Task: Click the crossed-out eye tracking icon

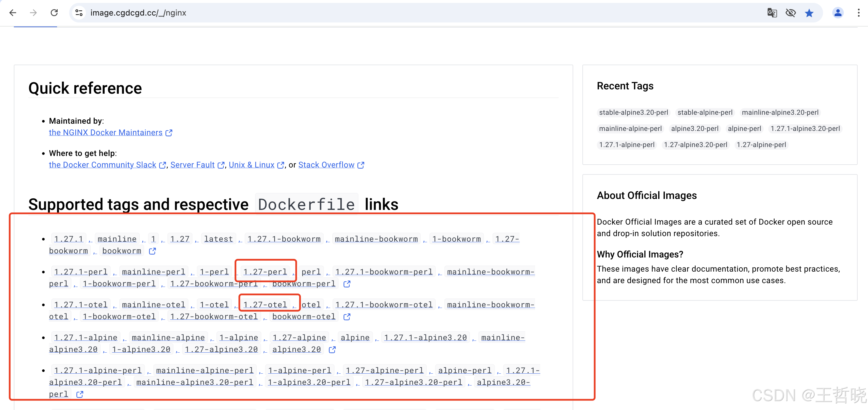Action: coord(790,13)
